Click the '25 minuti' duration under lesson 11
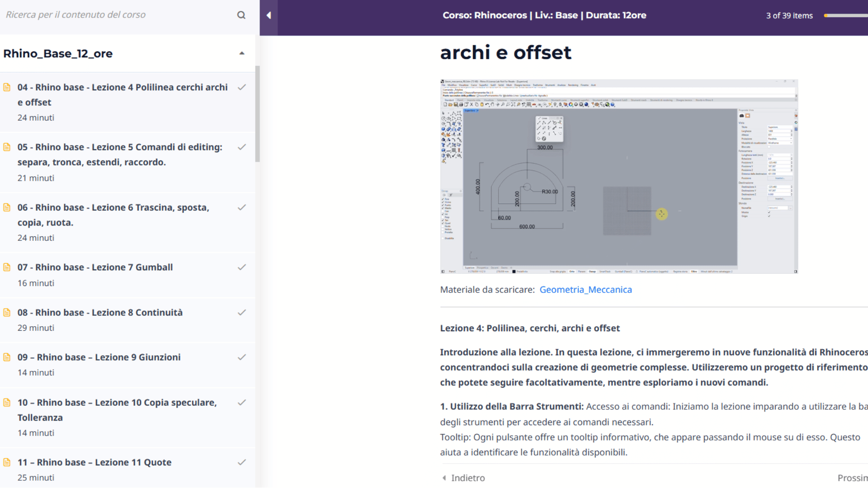Image resolution: width=868 pixels, height=488 pixels. tap(36, 478)
